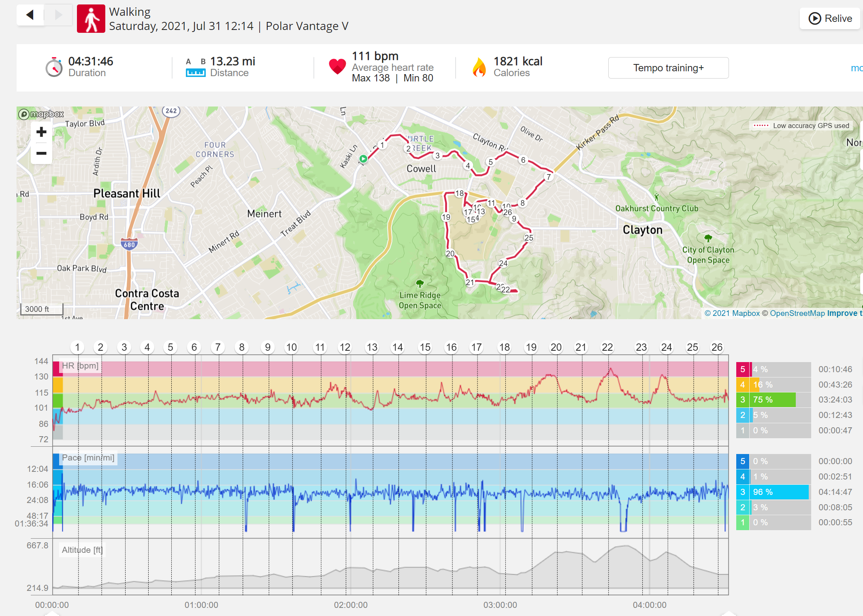Zoom in the map with plus

tap(41, 132)
